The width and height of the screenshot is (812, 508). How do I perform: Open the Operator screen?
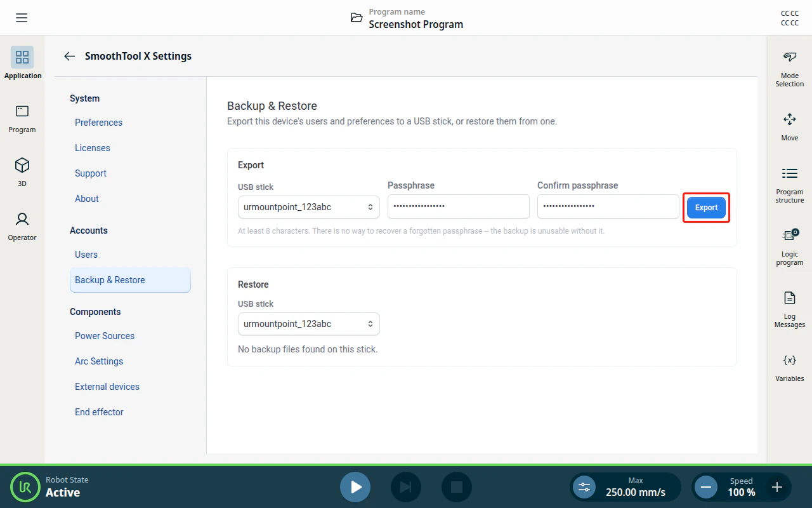(x=22, y=226)
